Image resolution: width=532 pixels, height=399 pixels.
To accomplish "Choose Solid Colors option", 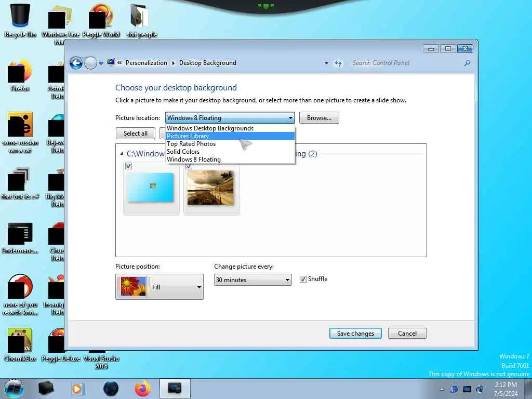I will [x=230, y=152].
